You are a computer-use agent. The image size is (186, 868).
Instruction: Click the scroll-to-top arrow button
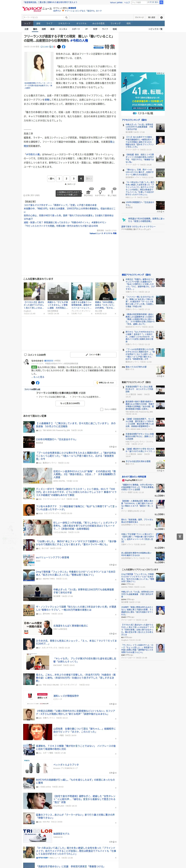(x=180, y=537)
